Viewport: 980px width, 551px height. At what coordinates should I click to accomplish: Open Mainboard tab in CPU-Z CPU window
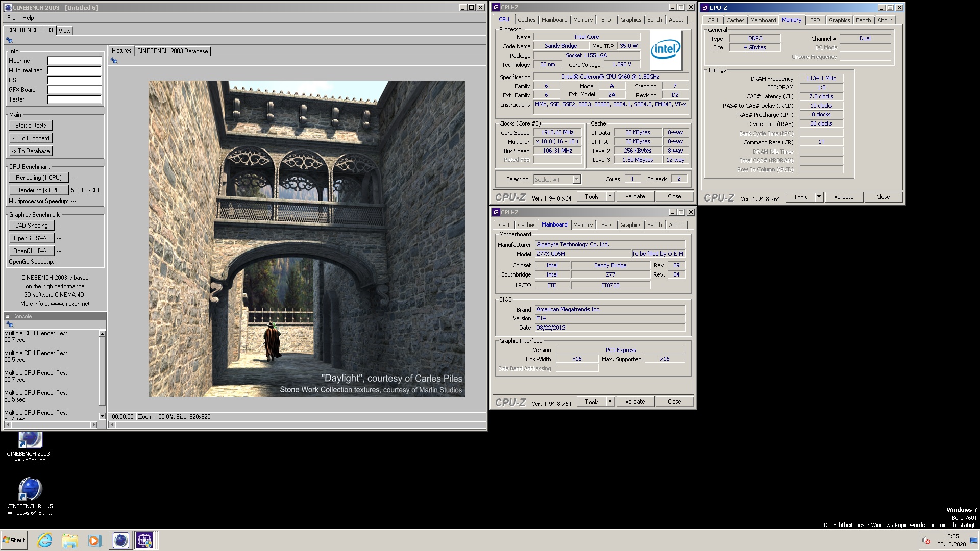[x=554, y=20]
